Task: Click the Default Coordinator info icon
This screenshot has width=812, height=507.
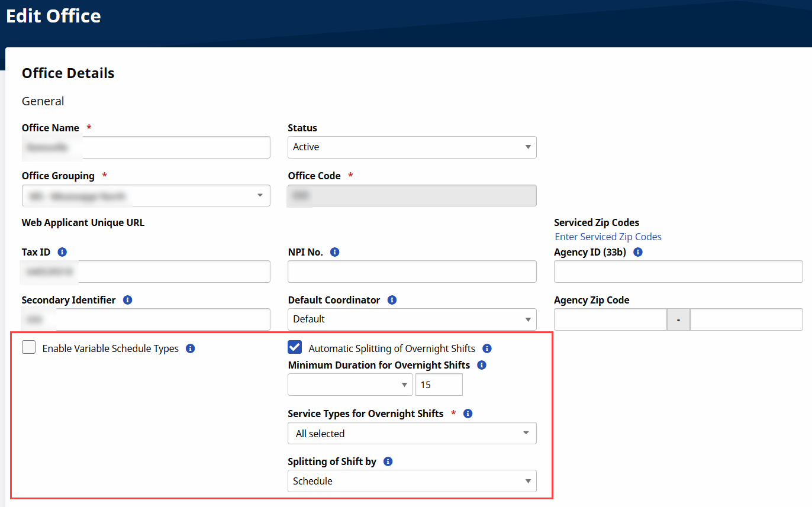Action: coord(392,300)
